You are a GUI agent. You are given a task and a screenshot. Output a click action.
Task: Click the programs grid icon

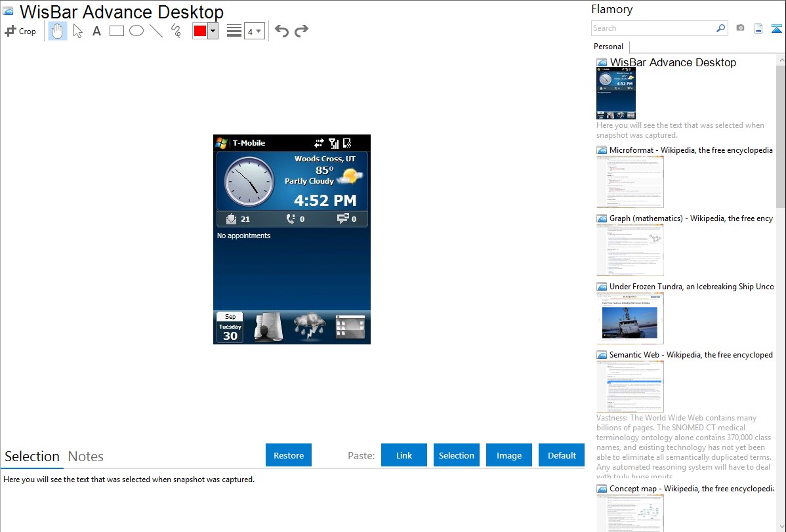[350, 327]
